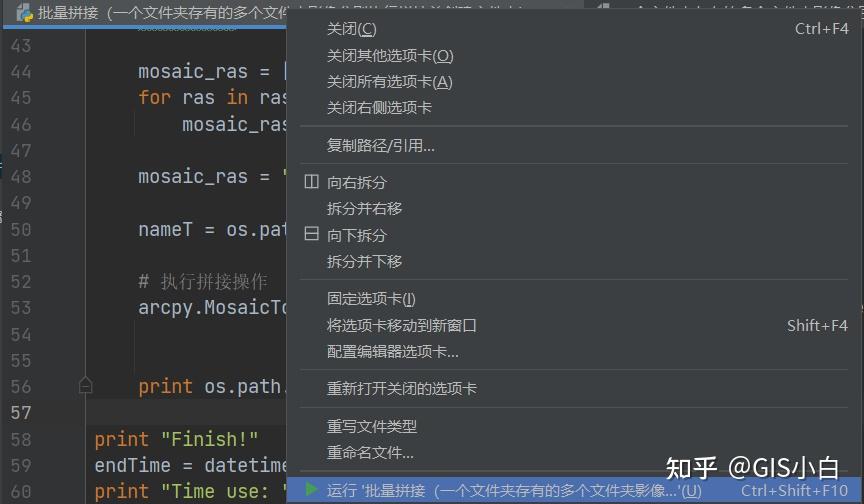Open 复制路径/引用... menu item

(x=574, y=145)
